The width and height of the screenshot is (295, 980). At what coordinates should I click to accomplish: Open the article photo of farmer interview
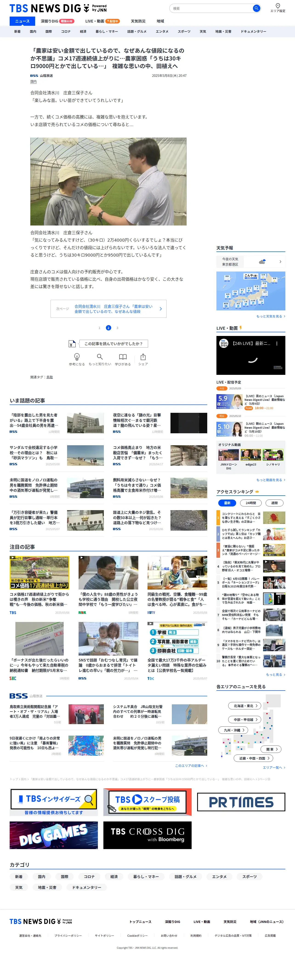click(x=108, y=182)
